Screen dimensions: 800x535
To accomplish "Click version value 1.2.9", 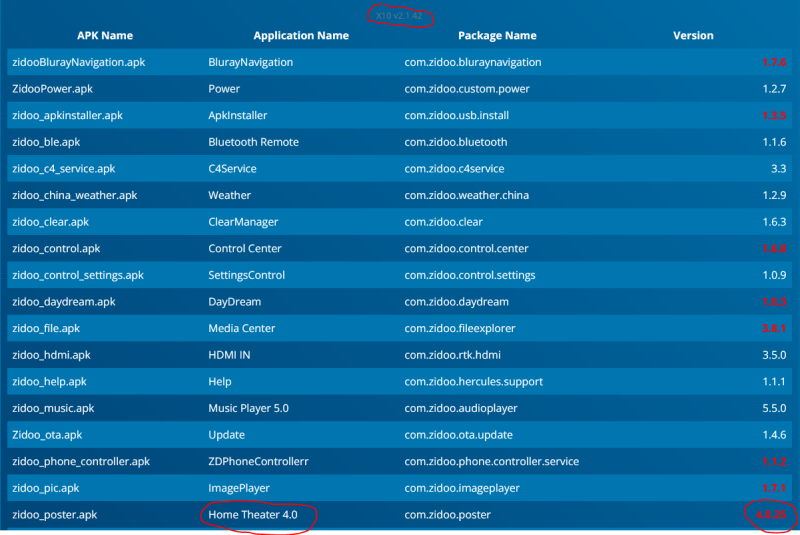I will click(774, 195).
